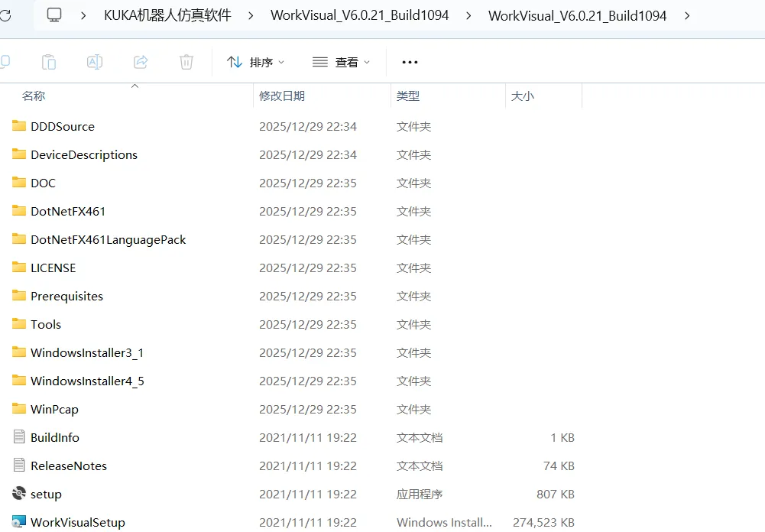Click the ReleaseNotes text document icon
Screen dimensions: 765x532
pos(19,465)
